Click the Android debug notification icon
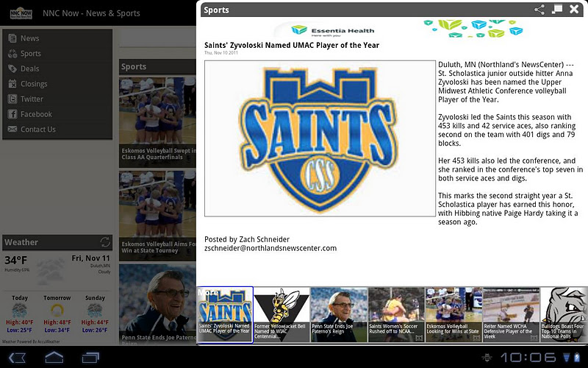The width and height of the screenshot is (588, 368). pos(487,357)
